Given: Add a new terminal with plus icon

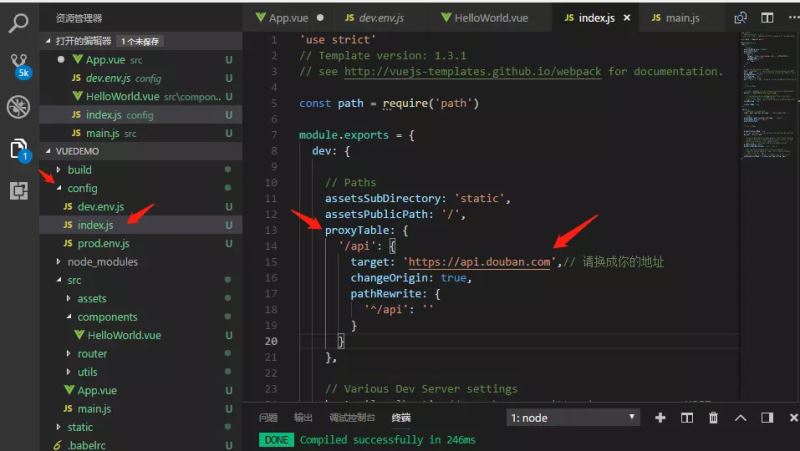Looking at the screenshot, I should (660, 417).
